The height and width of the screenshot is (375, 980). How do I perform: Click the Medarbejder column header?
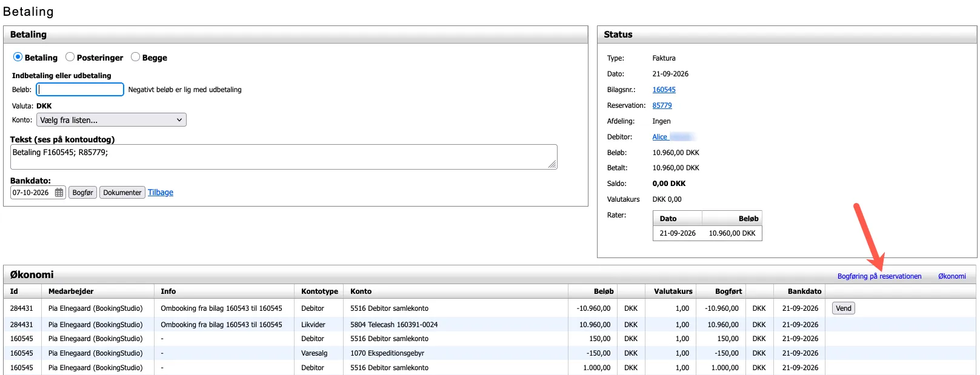point(71,291)
